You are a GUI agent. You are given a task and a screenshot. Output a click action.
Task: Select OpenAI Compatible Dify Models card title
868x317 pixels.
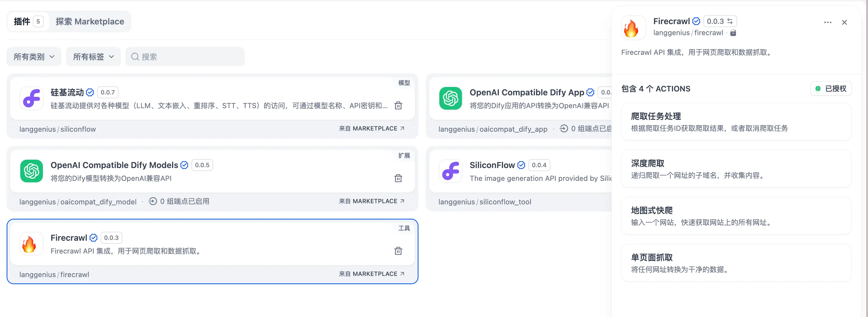114,165
